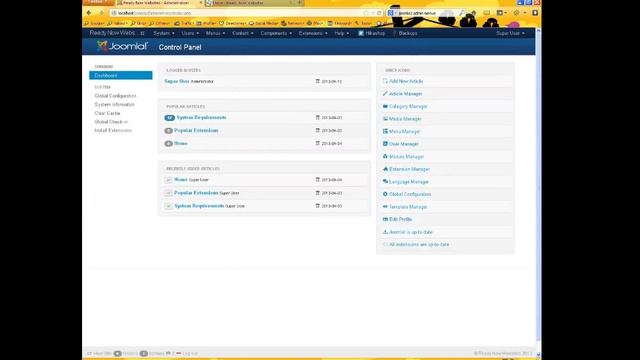Open the Components dropdown menu
Image resolution: width=640 pixels, height=360 pixels.
(x=276, y=33)
